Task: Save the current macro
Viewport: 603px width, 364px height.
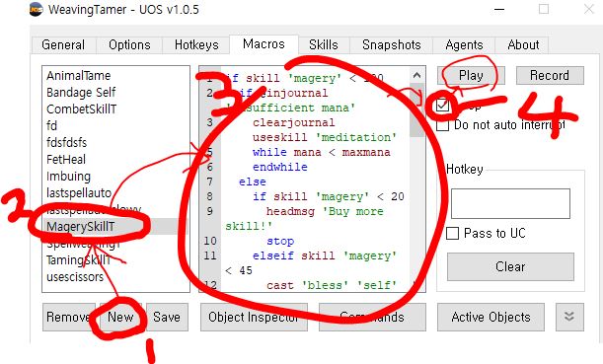Action: click(x=167, y=317)
